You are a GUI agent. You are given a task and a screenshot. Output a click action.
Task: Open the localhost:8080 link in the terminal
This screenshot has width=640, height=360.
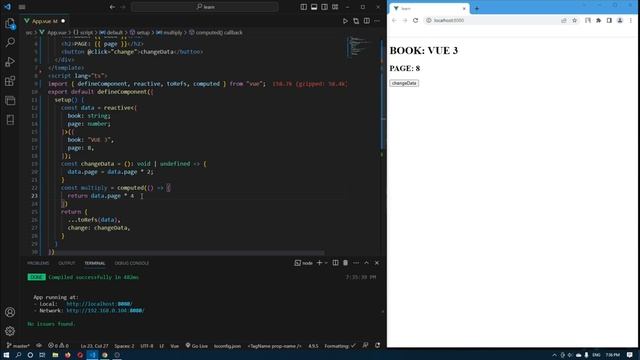(x=99, y=304)
